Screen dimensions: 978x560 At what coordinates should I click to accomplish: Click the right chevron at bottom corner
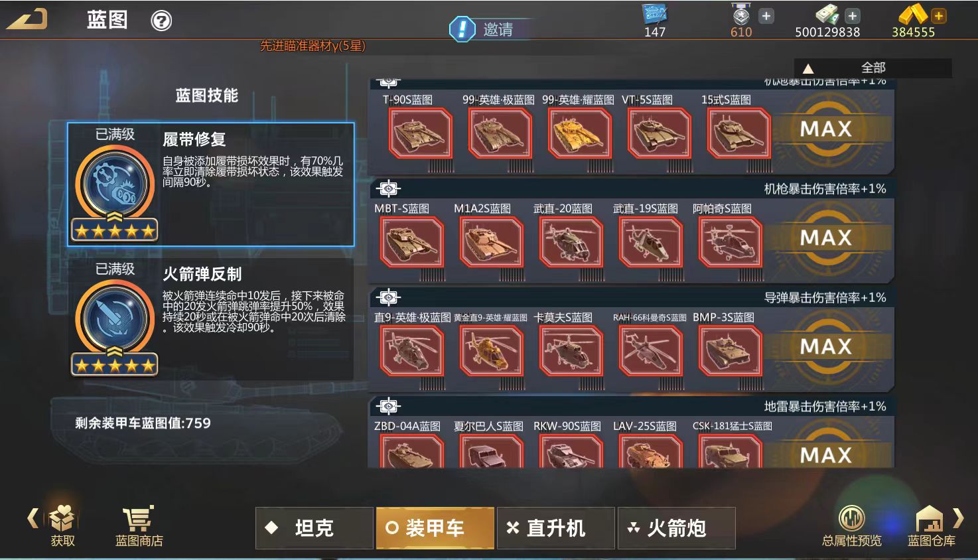click(x=958, y=518)
